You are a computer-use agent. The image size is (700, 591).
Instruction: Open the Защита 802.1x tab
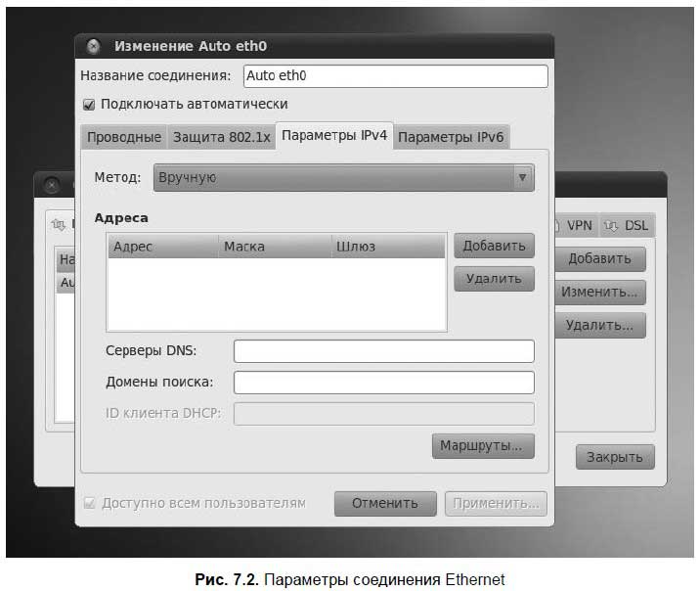coord(221,137)
